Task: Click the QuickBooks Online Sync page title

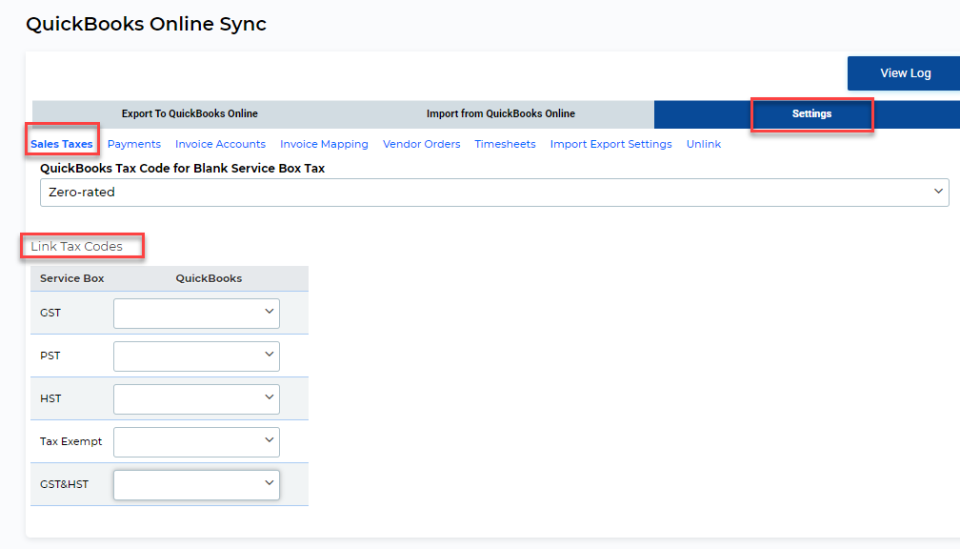Action: (x=146, y=24)
